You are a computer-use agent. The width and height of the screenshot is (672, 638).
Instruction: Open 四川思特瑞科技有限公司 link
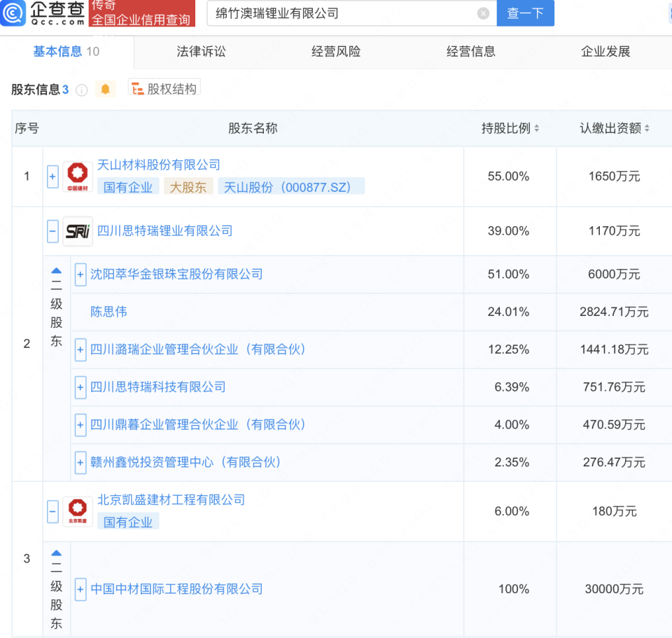coord(157,387)
